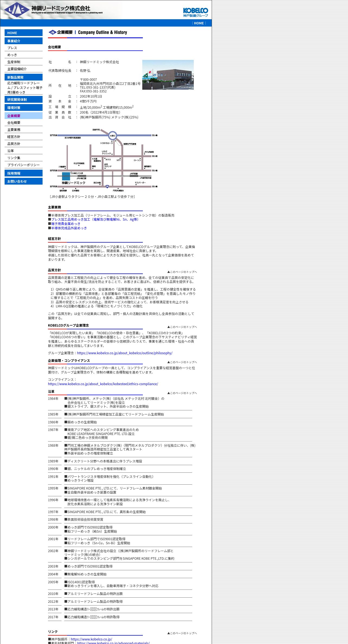Open 新製品開発 sidebar section

click(x=24, y=77)
